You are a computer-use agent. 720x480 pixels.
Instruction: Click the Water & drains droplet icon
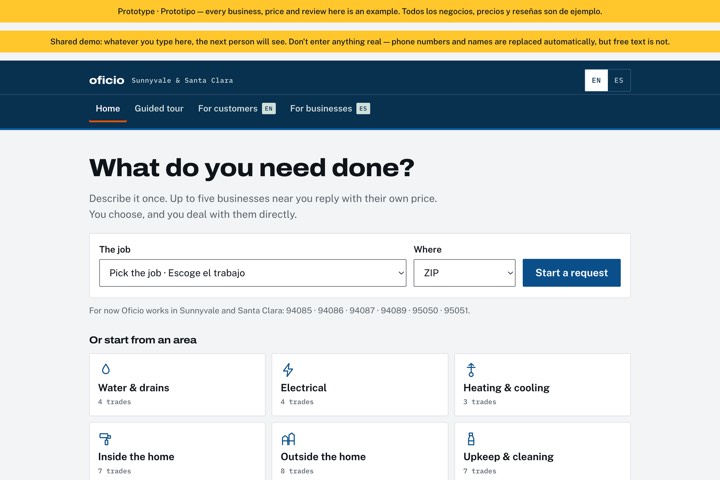[106, 369]
